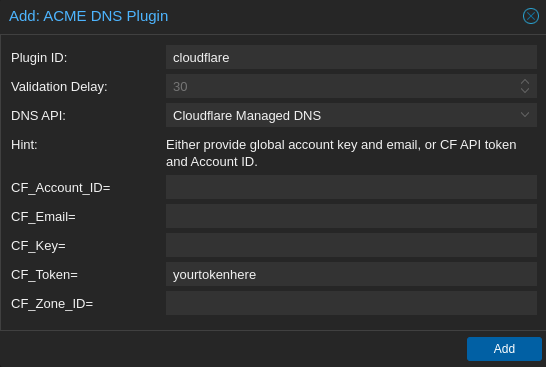This screenshot has height=367, width=546.
Task: Close the ACME DNS Plugin dialog
Action: 531,16
